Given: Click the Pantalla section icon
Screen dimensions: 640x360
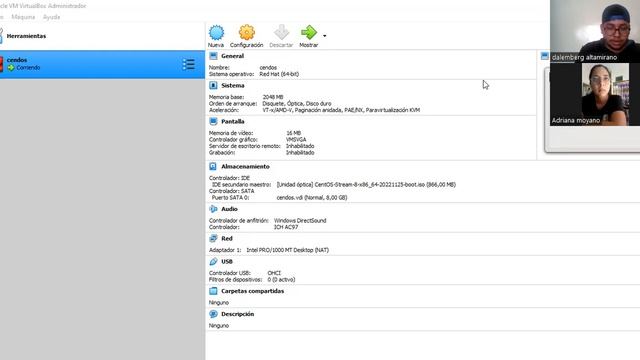Looking at the screenshot, I should click(x=213, y=121).
